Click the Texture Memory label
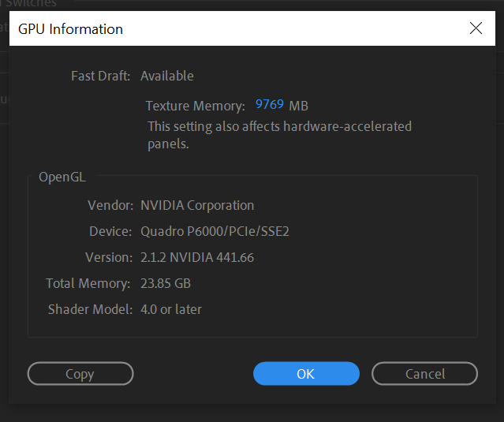Image resolution: width=504 pixels, height=422 pixels. [196, 106]
